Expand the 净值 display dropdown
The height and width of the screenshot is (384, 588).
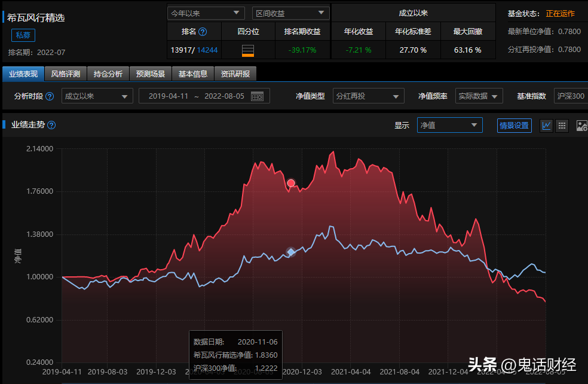tap(449, 126)
